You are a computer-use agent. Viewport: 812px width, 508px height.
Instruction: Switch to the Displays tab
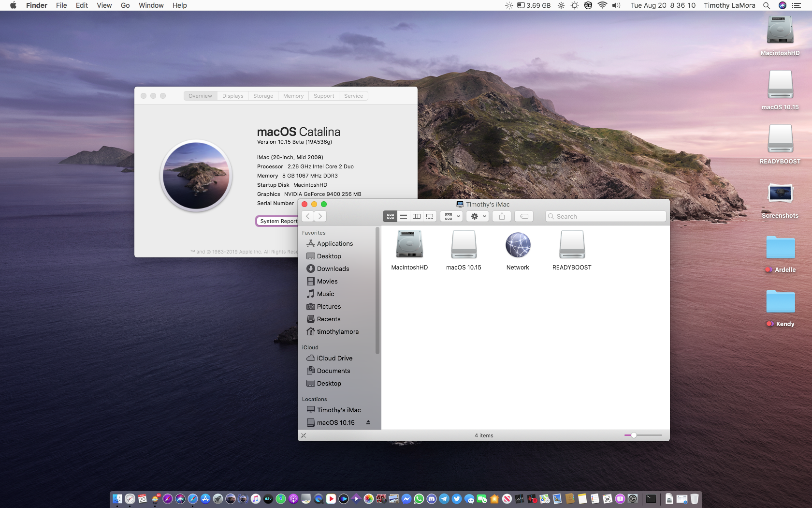click(232, 96)
